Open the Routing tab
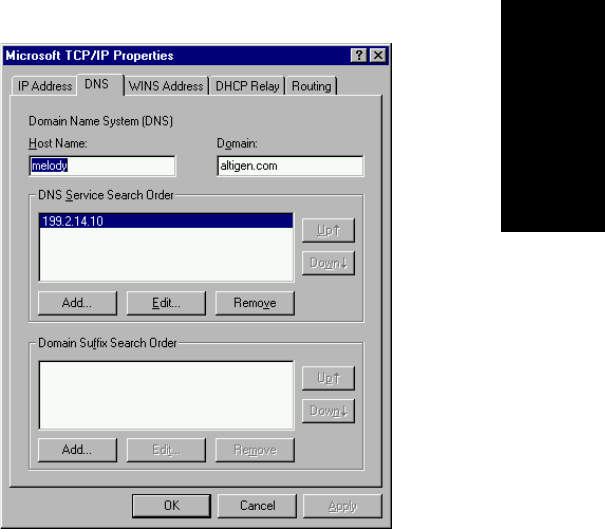 click(311, 86)
